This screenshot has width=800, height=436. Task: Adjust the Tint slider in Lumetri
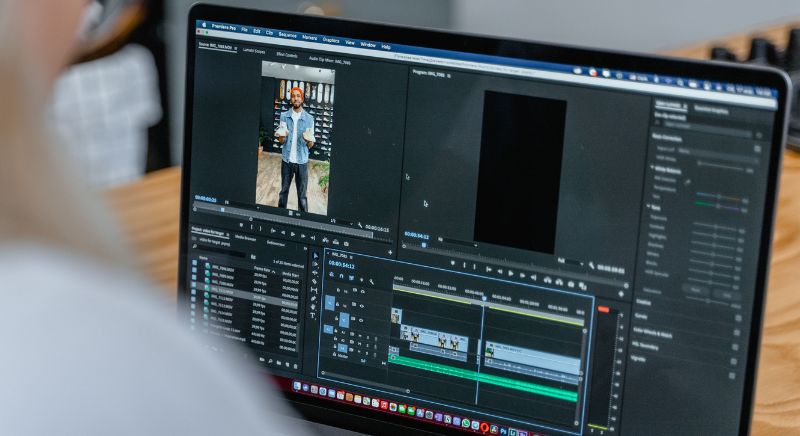[x=718, y=204]
